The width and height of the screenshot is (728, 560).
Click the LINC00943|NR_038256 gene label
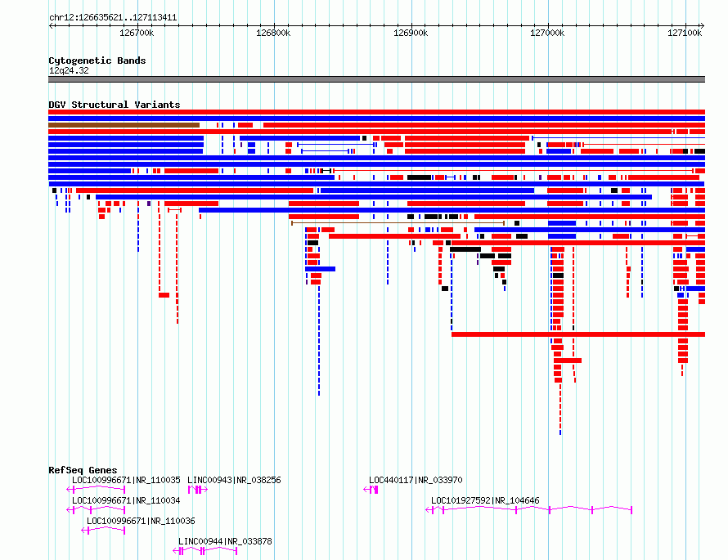[x=234, y=480]
